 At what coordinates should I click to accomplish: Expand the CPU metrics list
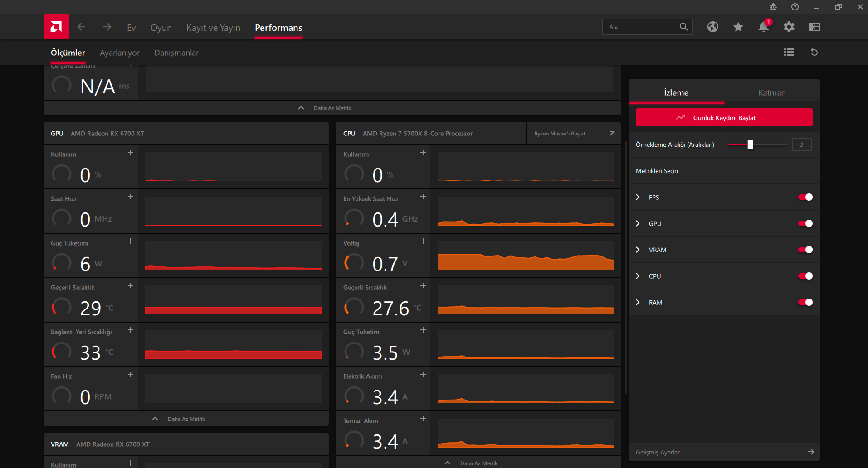(638, 276)
